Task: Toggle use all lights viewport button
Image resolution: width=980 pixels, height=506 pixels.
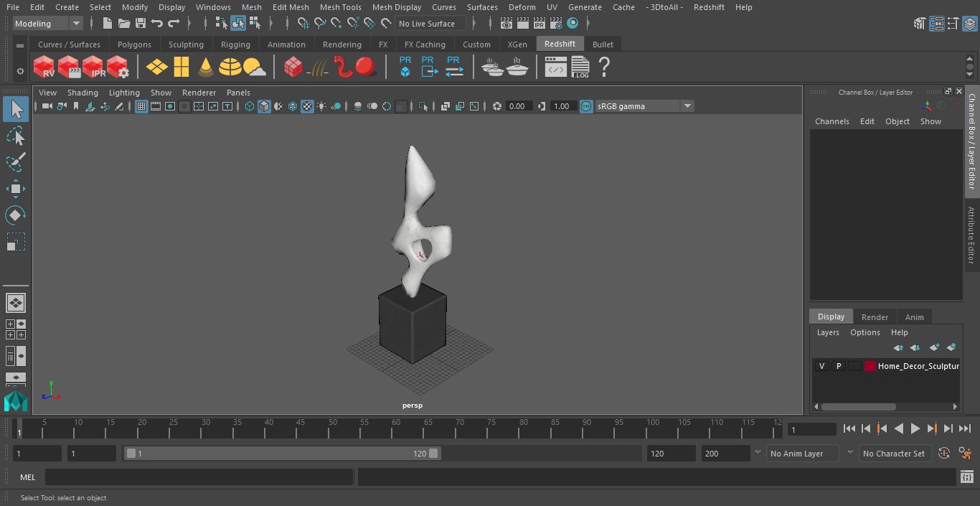Action: coord(321,106)
